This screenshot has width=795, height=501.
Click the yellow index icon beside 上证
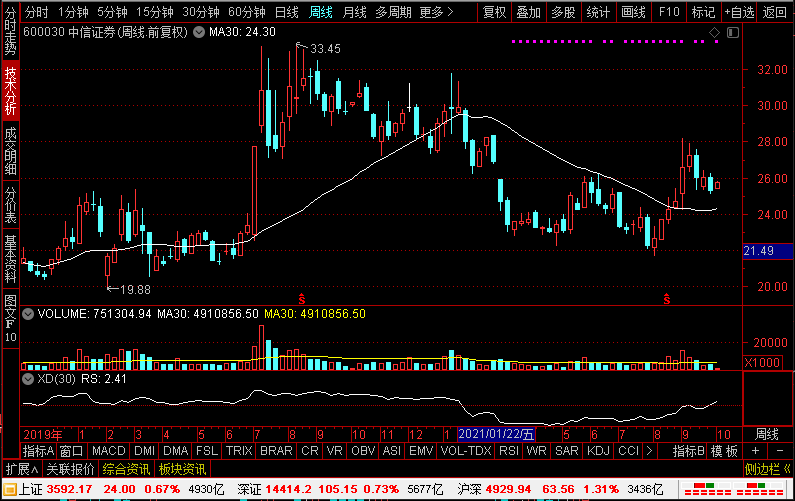pyautogui.click(x=10, y=489)
